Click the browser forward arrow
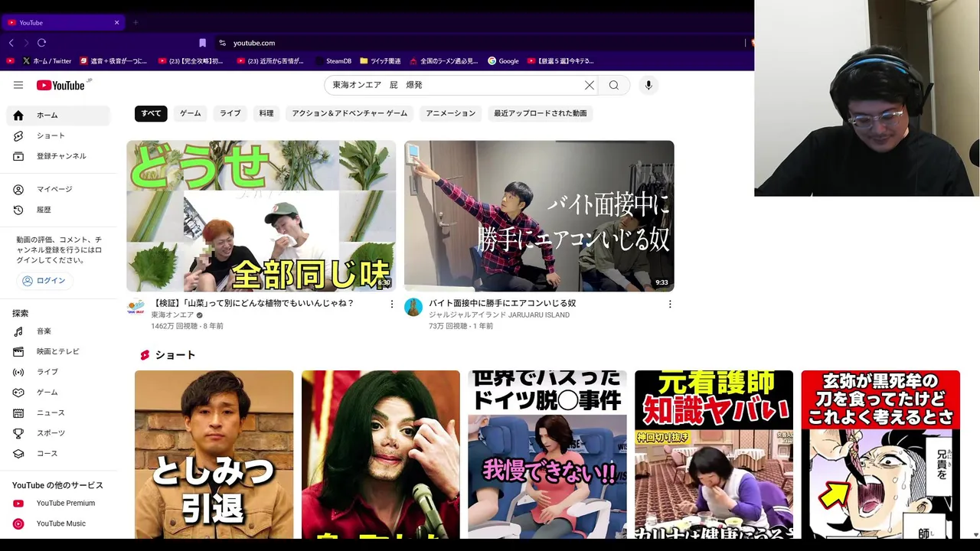The height and width of the screenshot is (551, 980). [x=26, y=43]
